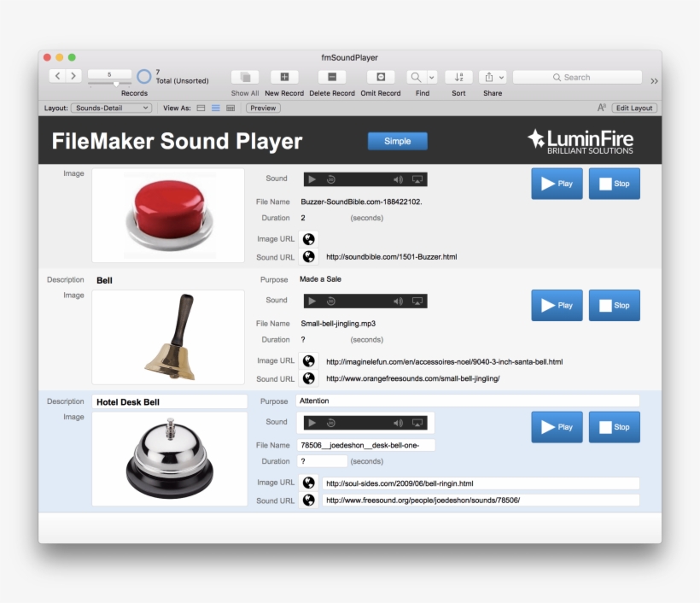This screenshot has width=700, height=603.
Task: Click Stop for the Bell record
Action: (615, 306)
